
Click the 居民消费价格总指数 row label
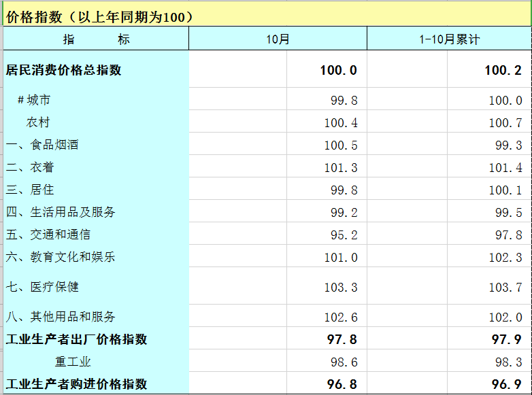(64, 70)
